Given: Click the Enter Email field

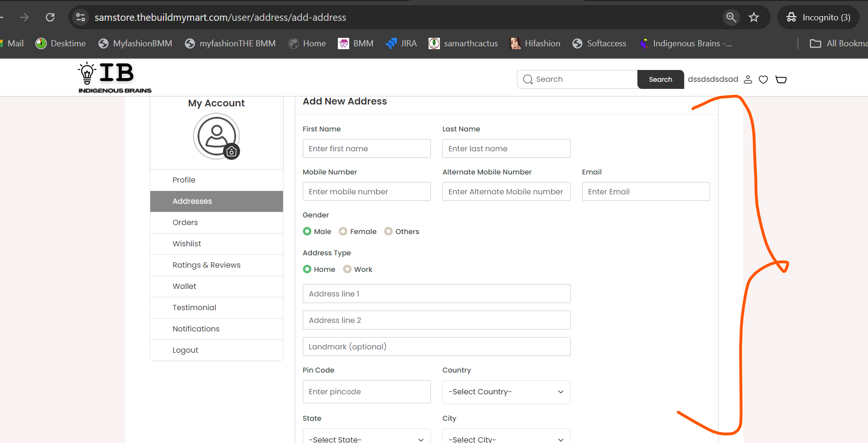Looking at the screenshot, I should coord(646,191).
